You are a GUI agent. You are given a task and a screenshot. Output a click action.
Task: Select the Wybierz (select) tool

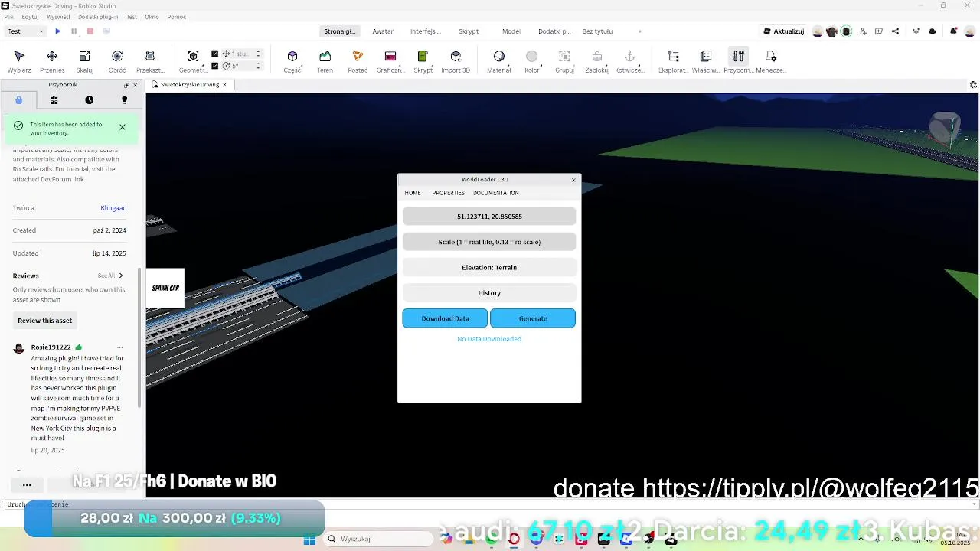tap(19, 61)
